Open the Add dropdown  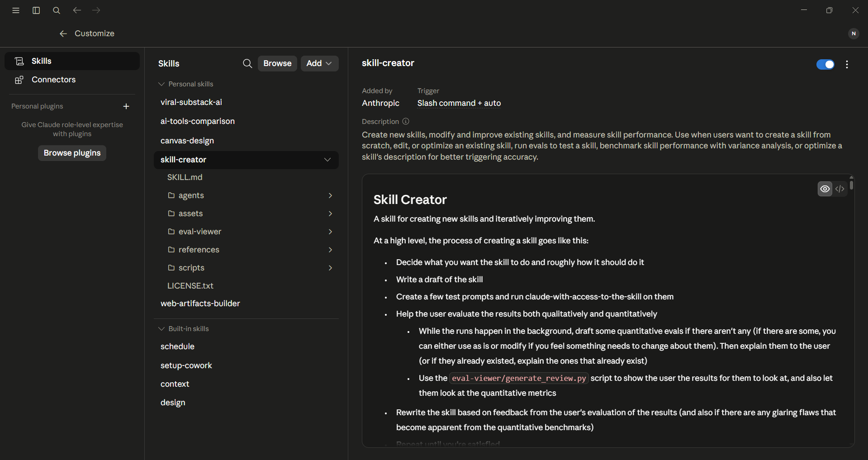[319, 63]
